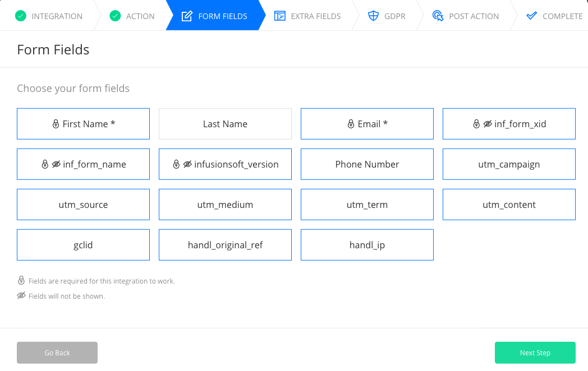Click the crossed-eye icon in the legend
The height and width of the screenshot is (371, 588).
21,296
